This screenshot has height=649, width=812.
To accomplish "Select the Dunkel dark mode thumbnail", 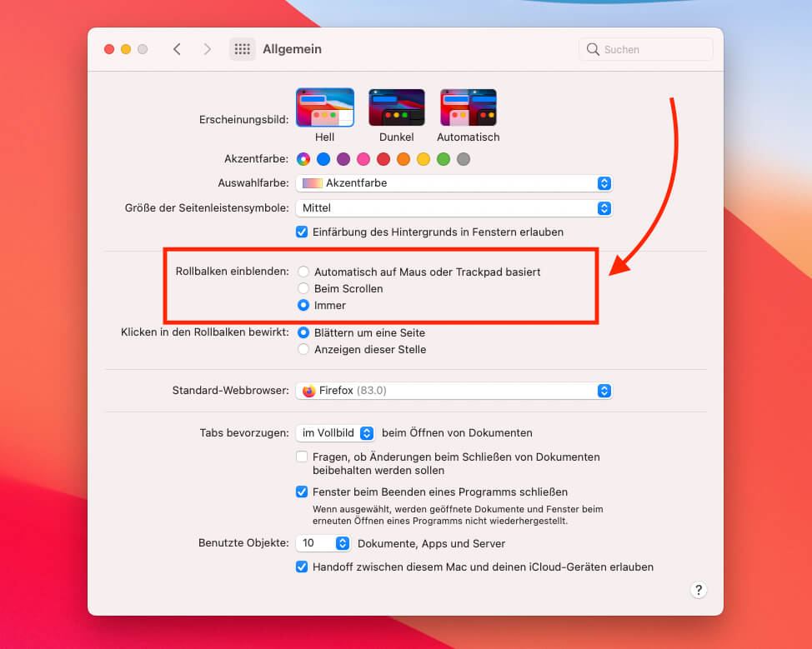I will click(396, 107).
